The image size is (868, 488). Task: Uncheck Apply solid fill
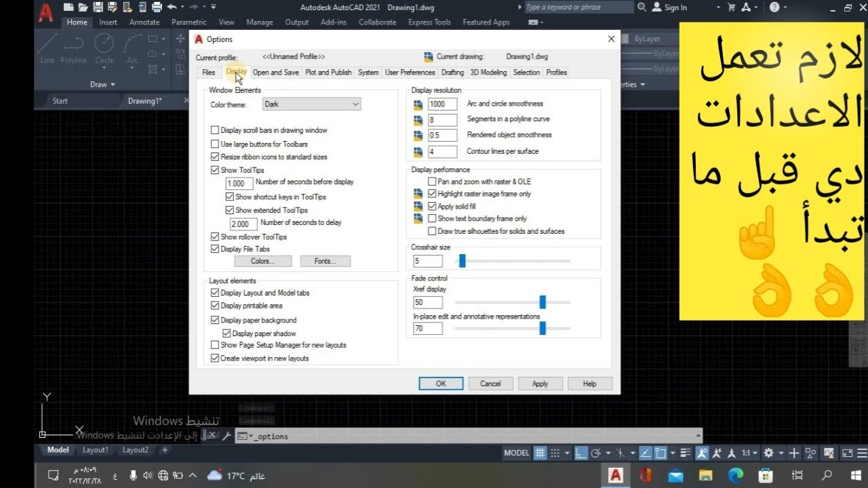tap(432, 206)
